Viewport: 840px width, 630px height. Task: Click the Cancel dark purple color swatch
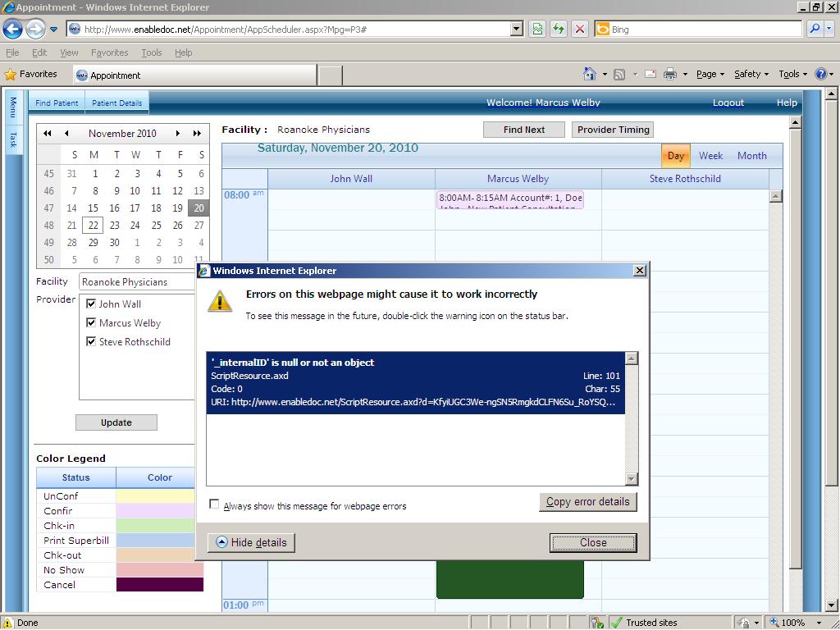click(x=160, y=584)
